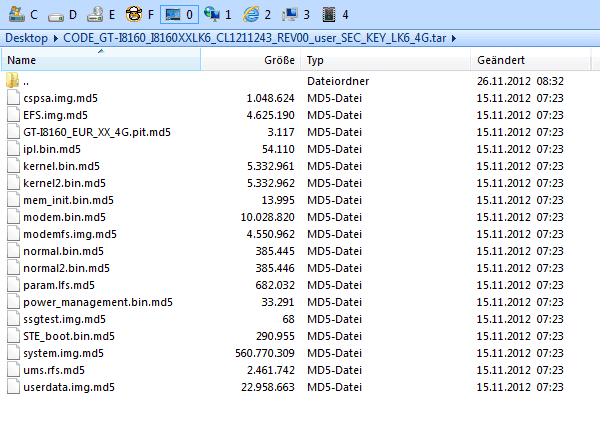Select the file name EFS.img.md5
Screen dimensions: 600x425
pyautogui.click(x=55, y=115)
